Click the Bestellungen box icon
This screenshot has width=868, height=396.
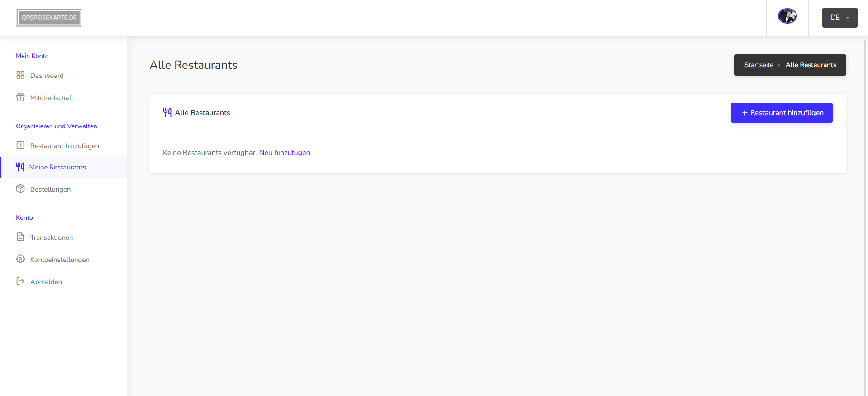pos(20,189)
